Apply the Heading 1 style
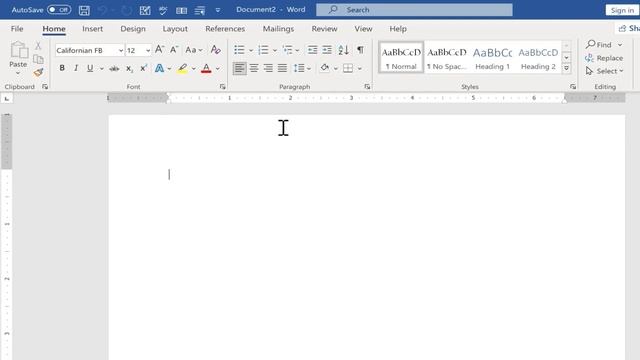Image resolution: width=640 pixels, height=360 pixels. point(493,58)
